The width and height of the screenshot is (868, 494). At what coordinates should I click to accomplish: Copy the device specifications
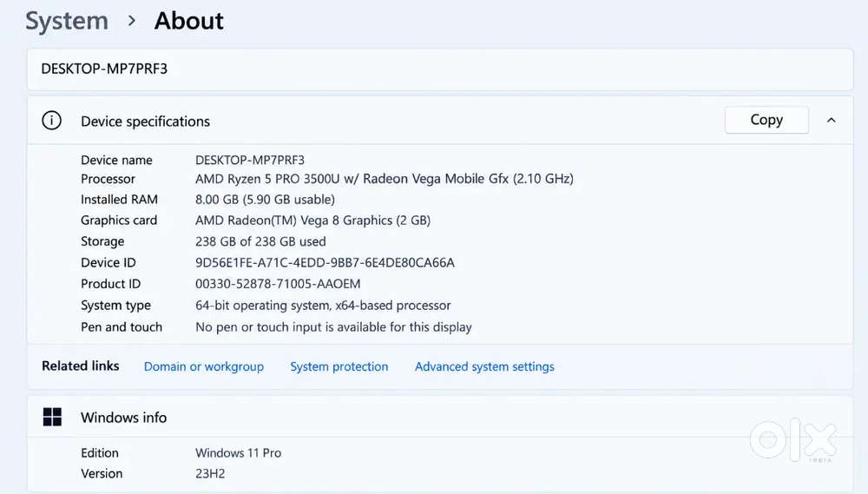(766, 120)
